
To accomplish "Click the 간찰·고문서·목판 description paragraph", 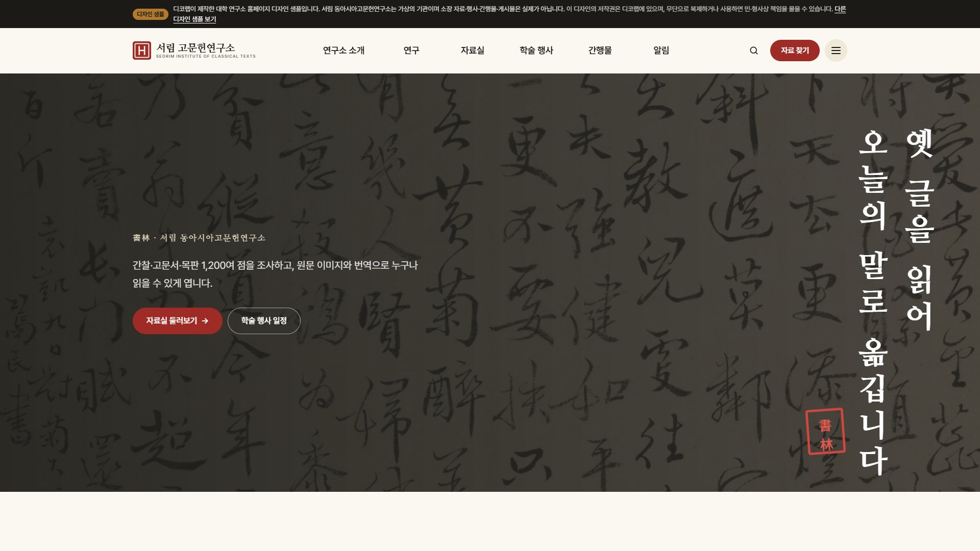I will point(275,274).
